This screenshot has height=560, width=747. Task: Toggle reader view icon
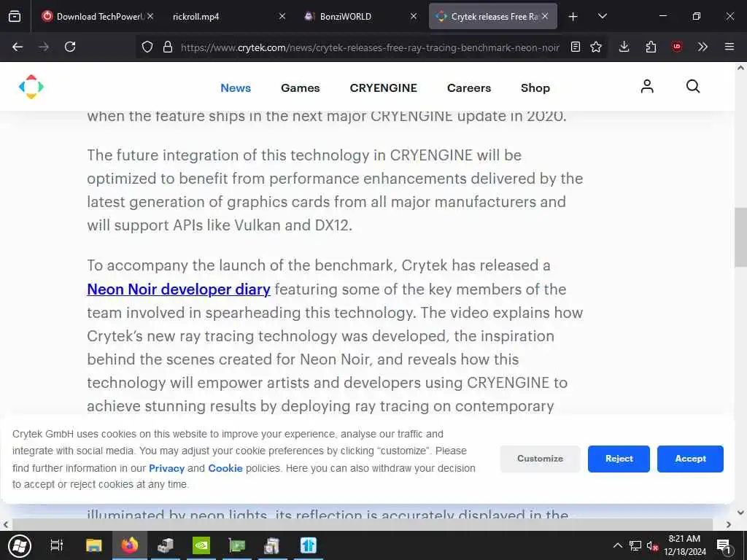576,47
